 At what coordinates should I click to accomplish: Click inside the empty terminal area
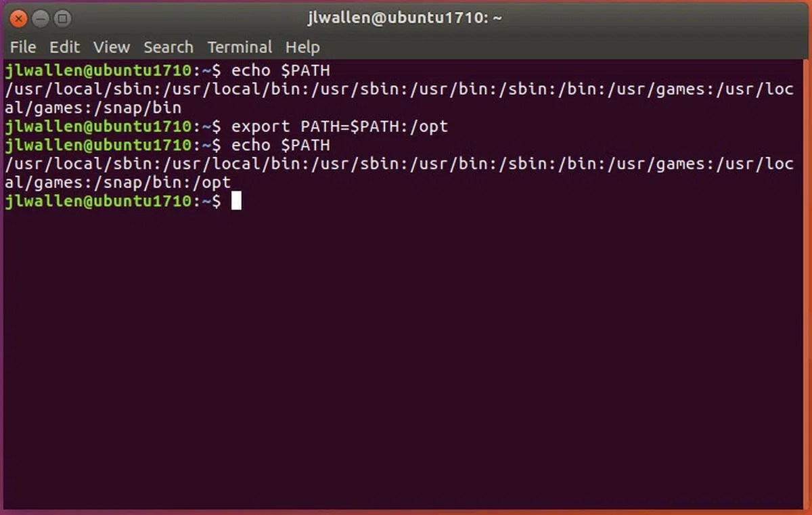pos(406,338)
